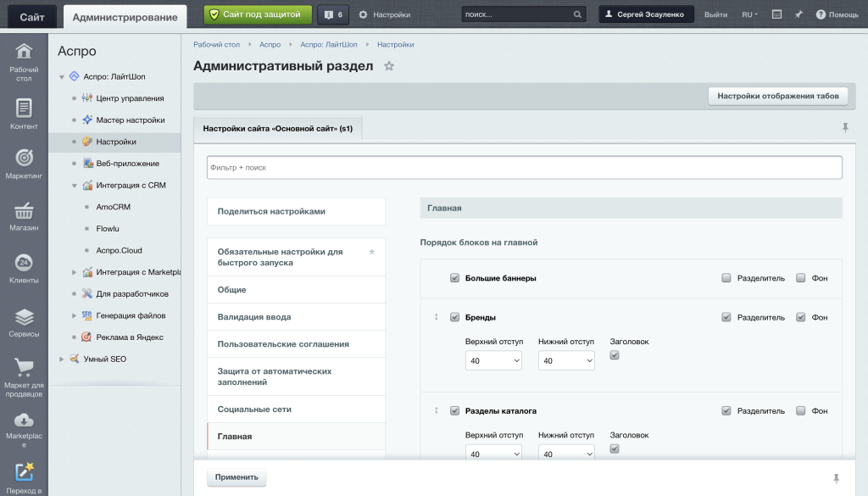The width and height of the screenshot is (868, 496).
Task: Enable Фон checkbox for Большие баннеры
Action: [x=801, y=278]
